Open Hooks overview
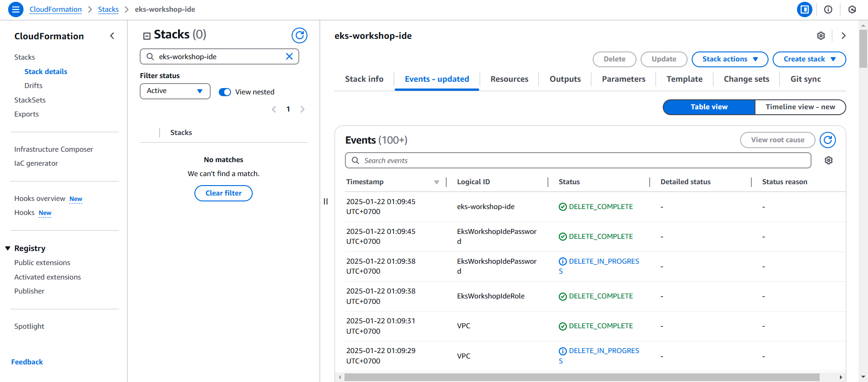 point(40,199)
